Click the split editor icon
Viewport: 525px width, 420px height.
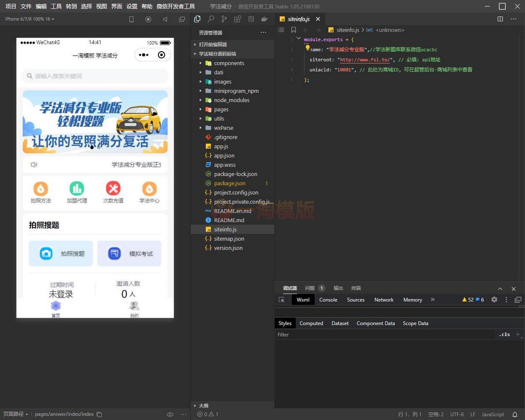point(500,19)
